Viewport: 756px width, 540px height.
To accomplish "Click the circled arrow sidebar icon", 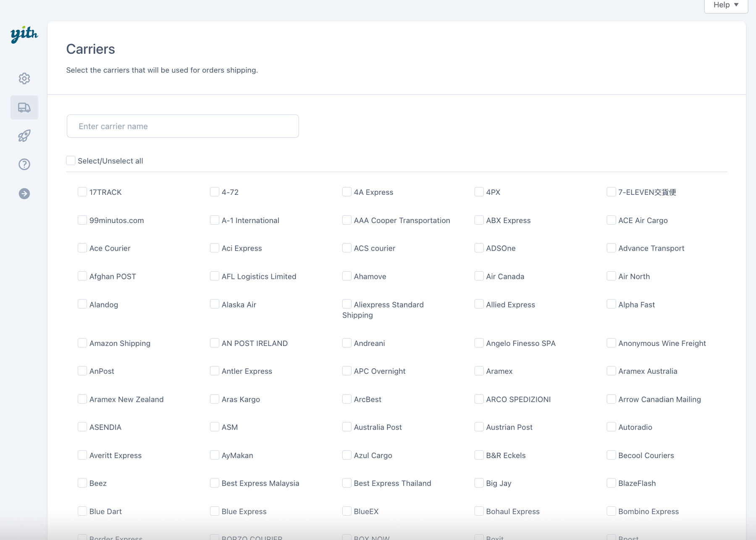I will [24, 194].
